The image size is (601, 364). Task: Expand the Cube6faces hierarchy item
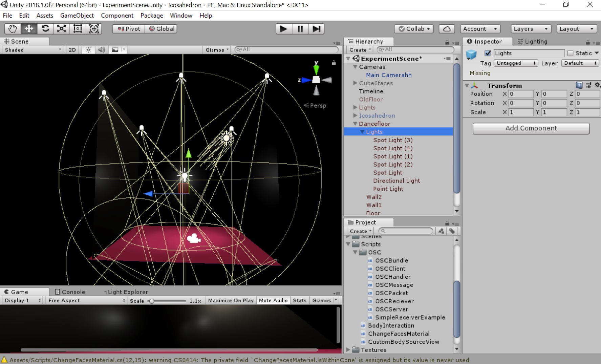(355, 83)
